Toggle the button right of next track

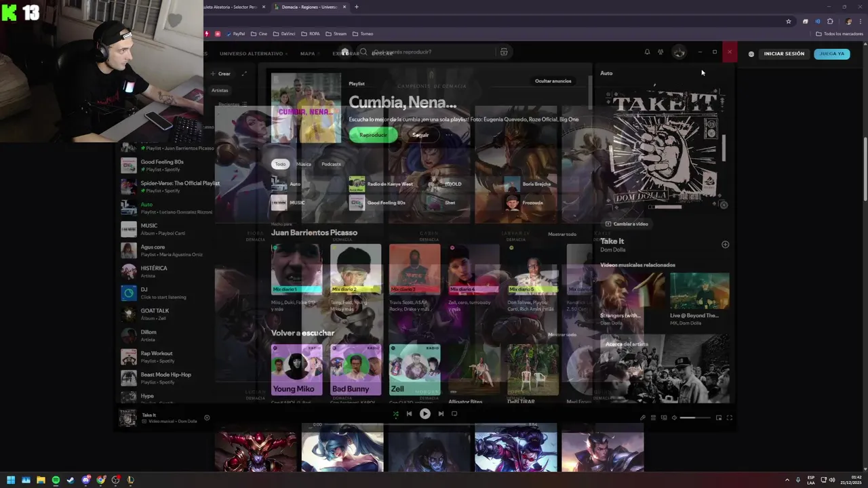tap(454, 414)
